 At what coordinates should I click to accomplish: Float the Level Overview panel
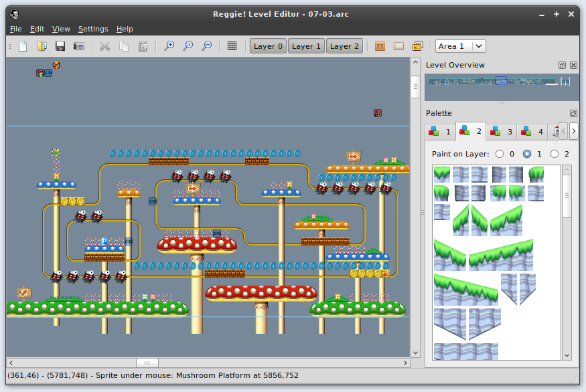point(563,66)
